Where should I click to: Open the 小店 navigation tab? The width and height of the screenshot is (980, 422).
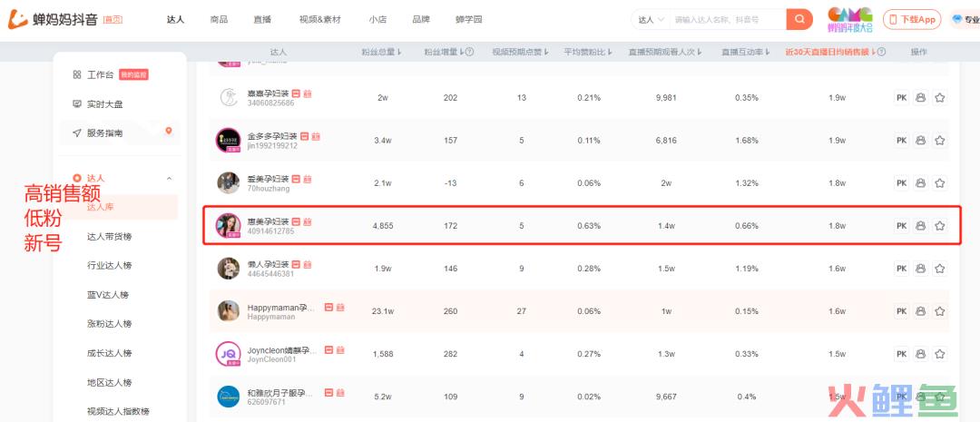coord(377,19)
